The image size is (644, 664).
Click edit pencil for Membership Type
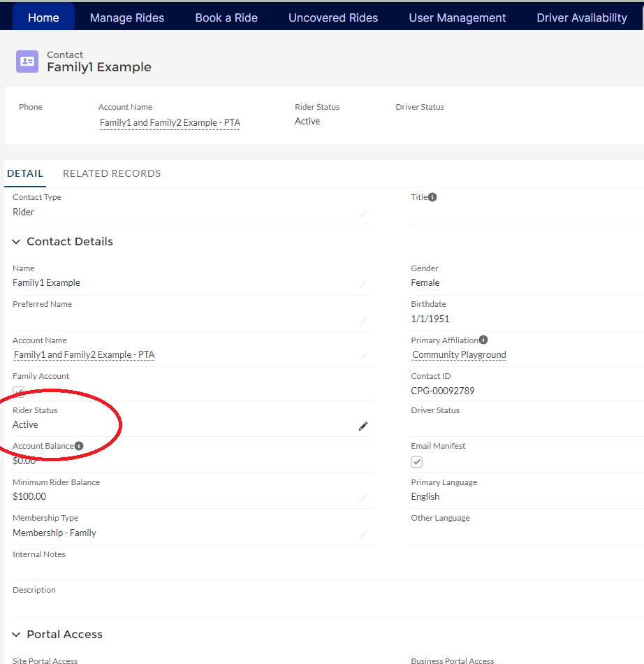click(363, 535)
